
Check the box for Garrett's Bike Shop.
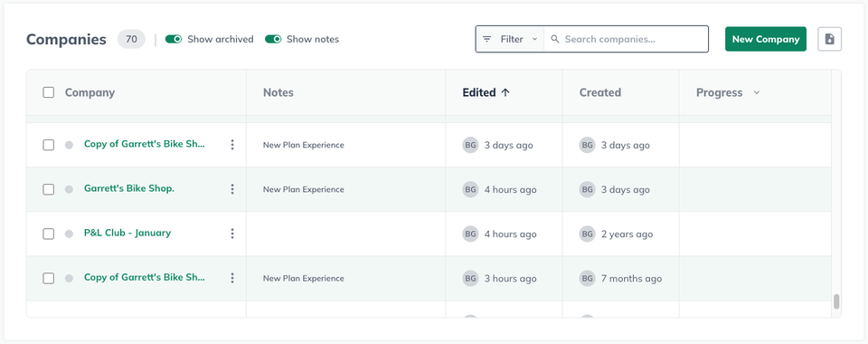point(49,189)
